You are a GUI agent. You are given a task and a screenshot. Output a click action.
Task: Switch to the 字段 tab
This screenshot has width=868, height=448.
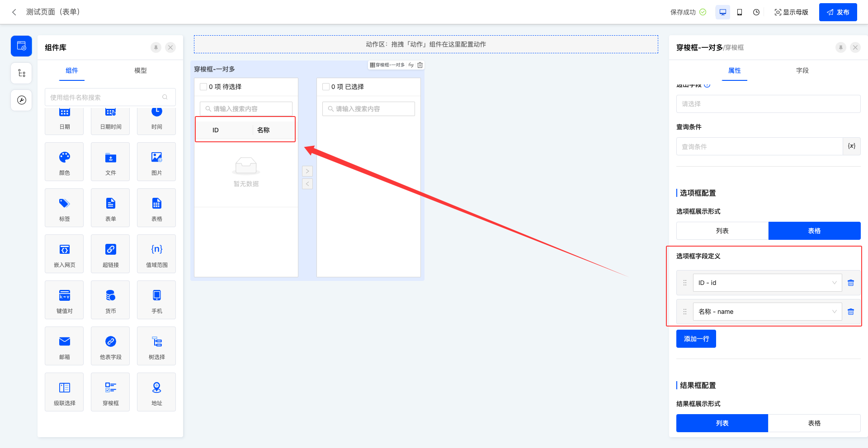click(x=802, y=70)
